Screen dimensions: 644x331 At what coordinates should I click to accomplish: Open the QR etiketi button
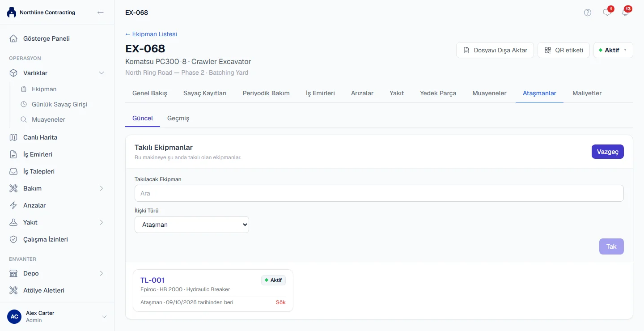(x=563, y=50)
